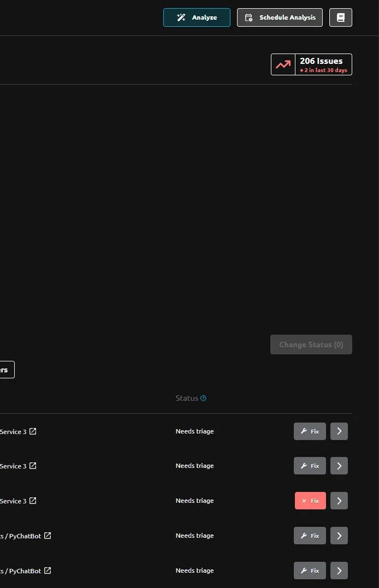The image size is (379, 588).
Task: Click Fix in the last PyChatBot row
Action: tap(310, 571)
